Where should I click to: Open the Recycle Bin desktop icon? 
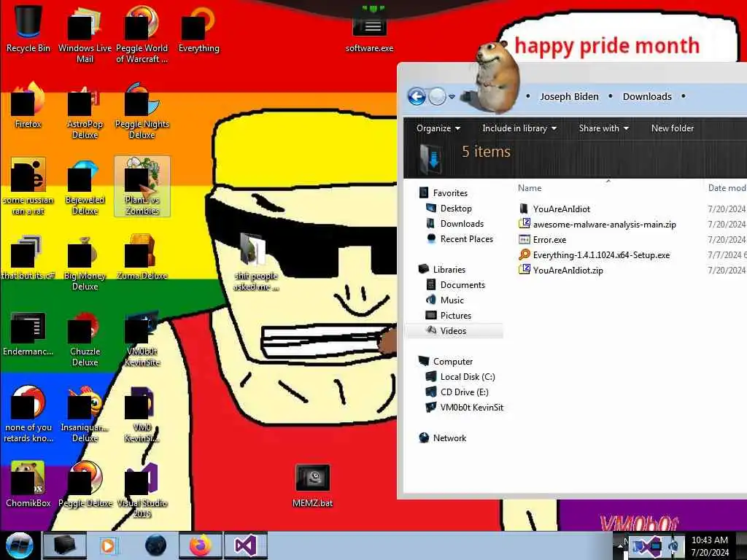point(28,28)
